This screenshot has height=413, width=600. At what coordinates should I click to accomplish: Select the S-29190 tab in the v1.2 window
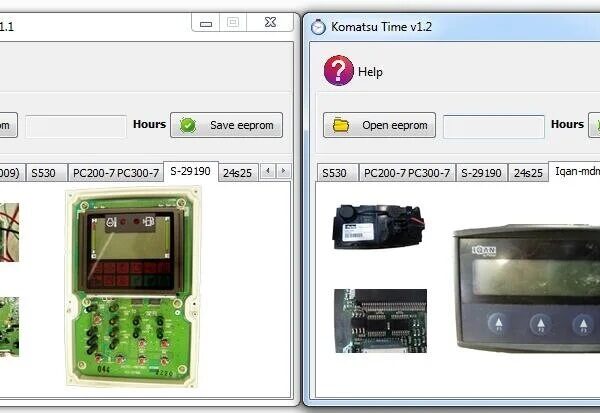481,173
